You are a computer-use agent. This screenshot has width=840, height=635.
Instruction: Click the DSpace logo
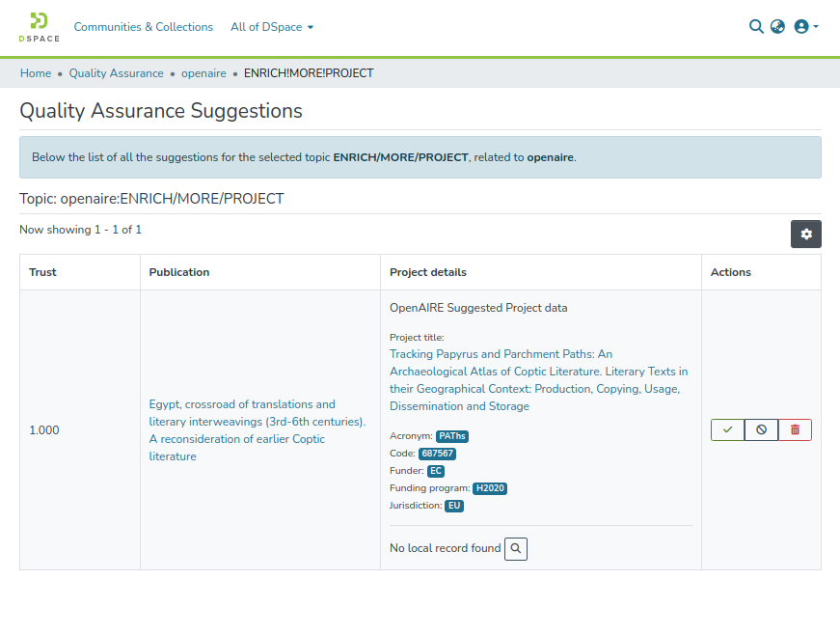pyautogui.click(x=39, y=27)
